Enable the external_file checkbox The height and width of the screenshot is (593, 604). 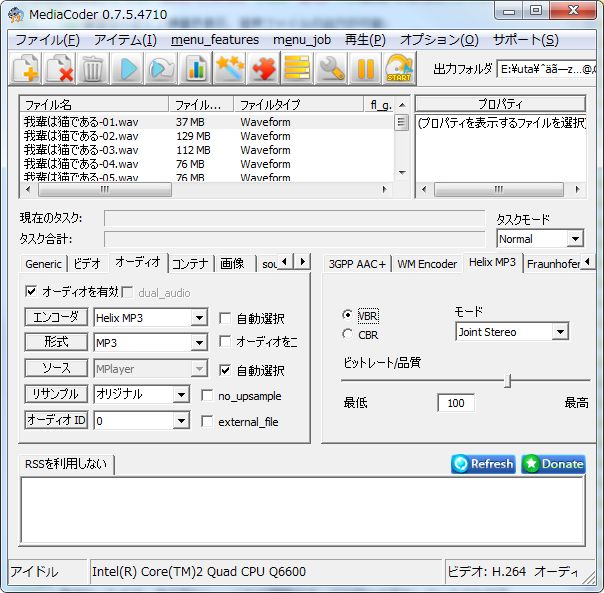click(207, 421)
